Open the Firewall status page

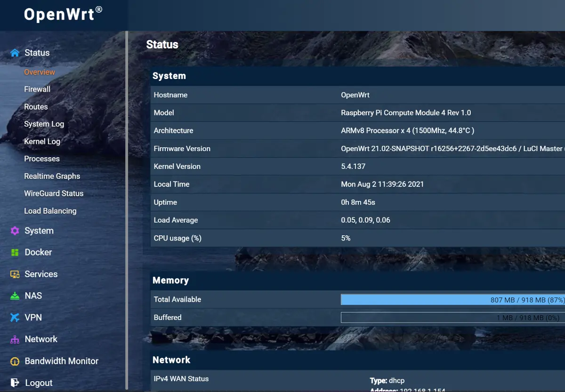coord(37,89)
